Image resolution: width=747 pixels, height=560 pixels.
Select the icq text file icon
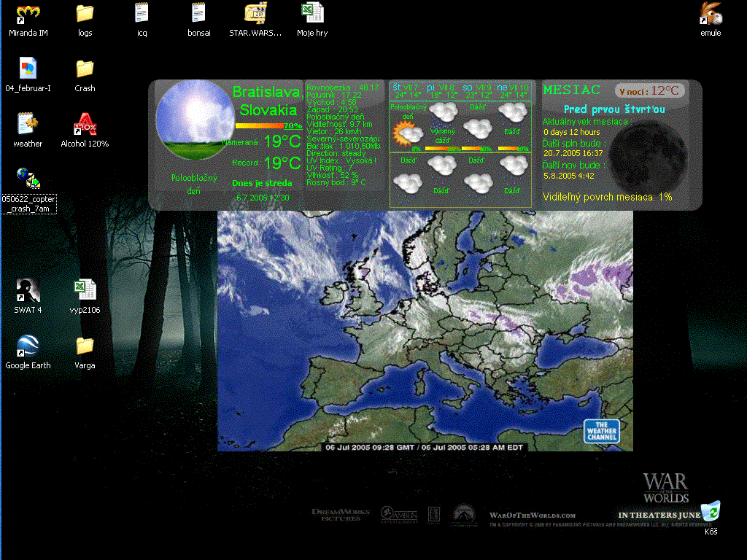142,20
